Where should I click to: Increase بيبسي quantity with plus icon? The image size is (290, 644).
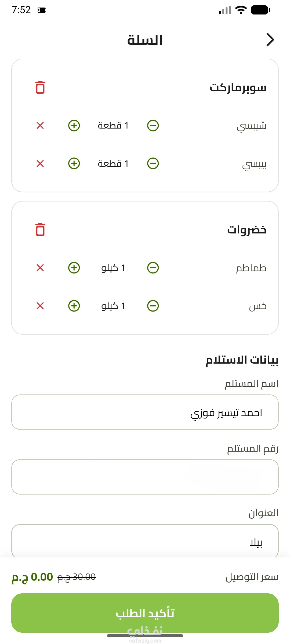(74, 163)
